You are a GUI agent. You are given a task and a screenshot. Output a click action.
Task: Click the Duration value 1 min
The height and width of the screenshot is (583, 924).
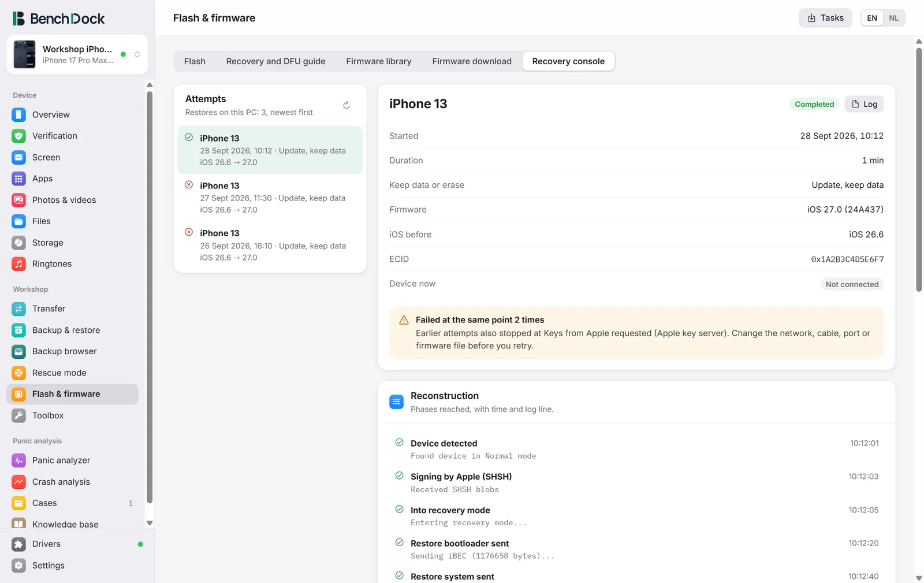point(873,161)
